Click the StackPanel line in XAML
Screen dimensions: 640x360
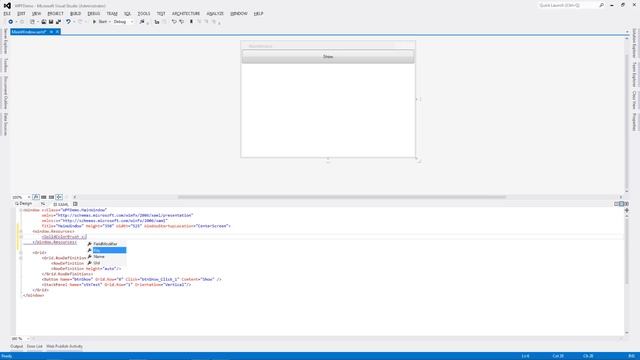coord(116,285)
